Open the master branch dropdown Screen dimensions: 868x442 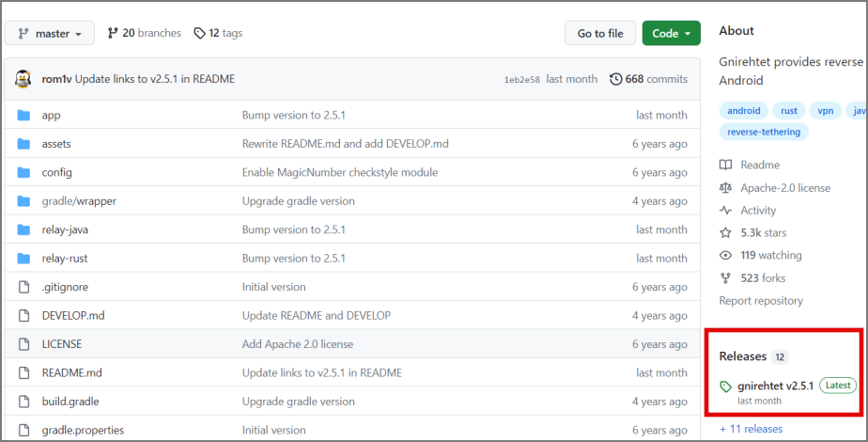pyautogui.click(x=49, y=33)
